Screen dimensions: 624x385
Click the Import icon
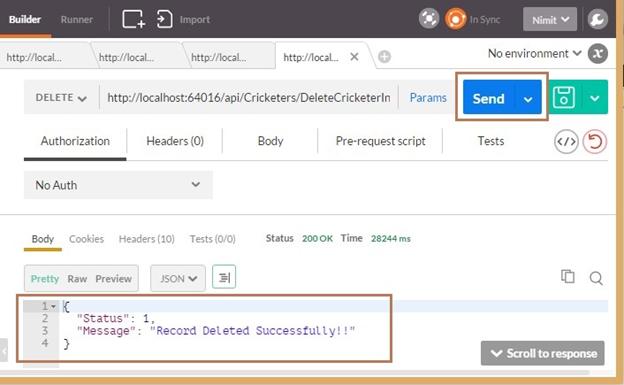click(164, 19)
